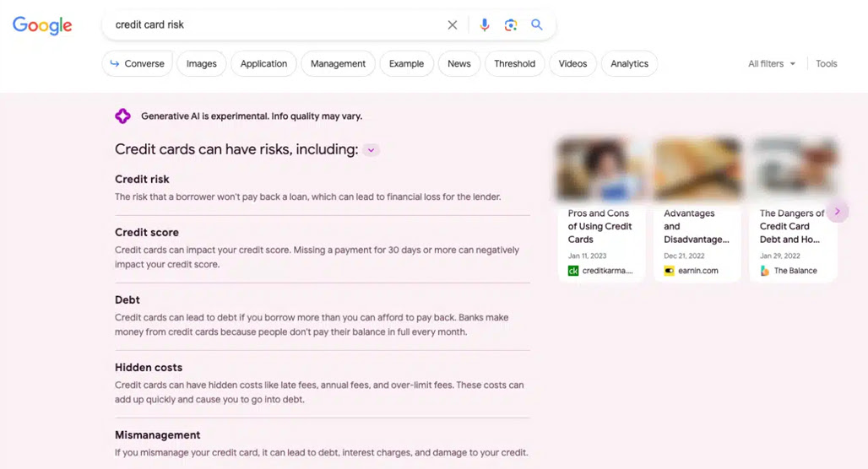Image resolution: width=868 pixels, height=469 pixels.
Task: Advance the source cards carousel arrow
Action: (x=838, y=211)
